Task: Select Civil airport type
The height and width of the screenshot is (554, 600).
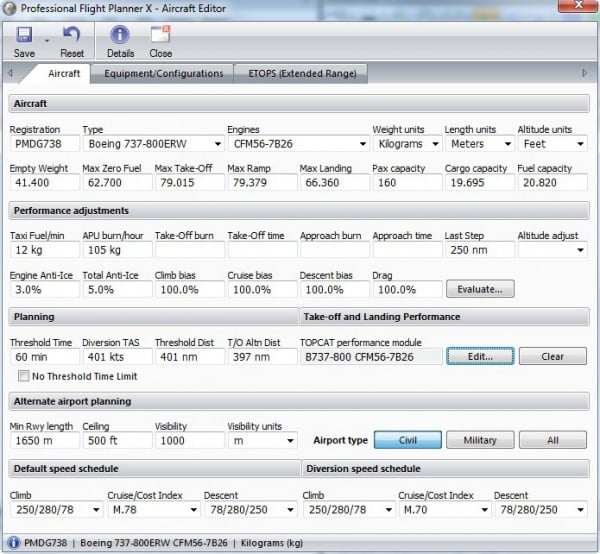Action: 406,440
